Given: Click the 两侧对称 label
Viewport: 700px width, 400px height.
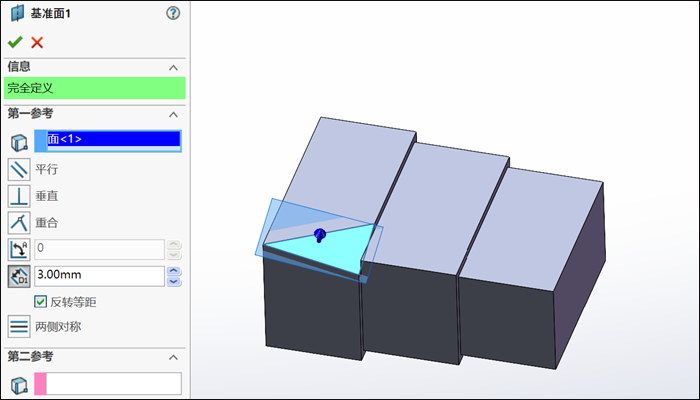Looking at the screenshot, I should click(x=58, y=327).
